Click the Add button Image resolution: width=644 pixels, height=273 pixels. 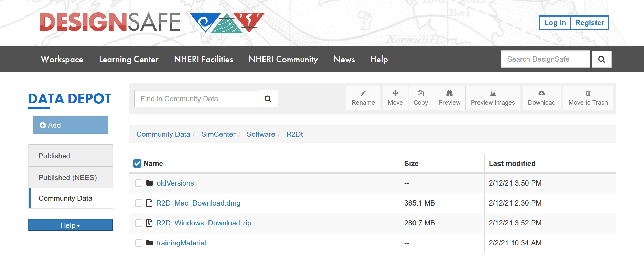71,125
